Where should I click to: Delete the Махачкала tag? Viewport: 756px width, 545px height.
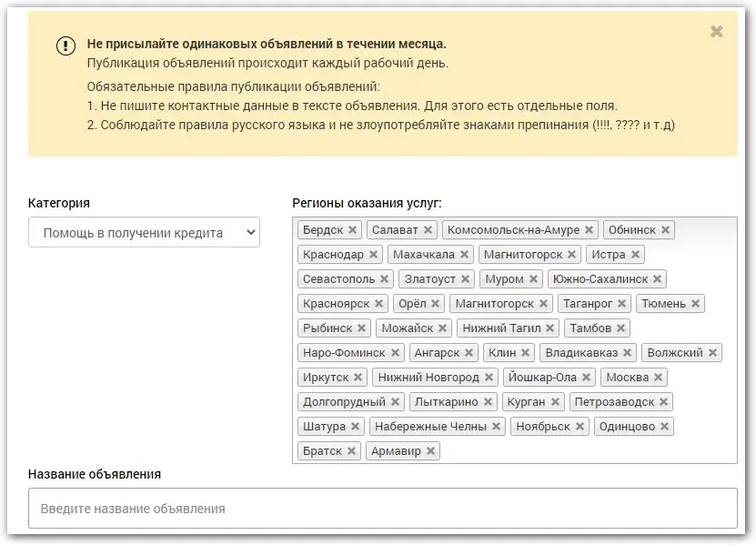coord(464,255)
